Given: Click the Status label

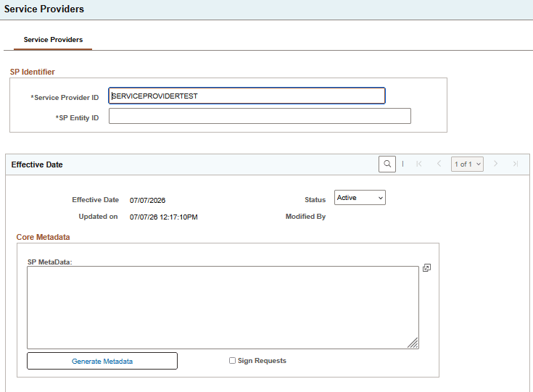Looking at the screenshot, I should [x=315, y=200].
